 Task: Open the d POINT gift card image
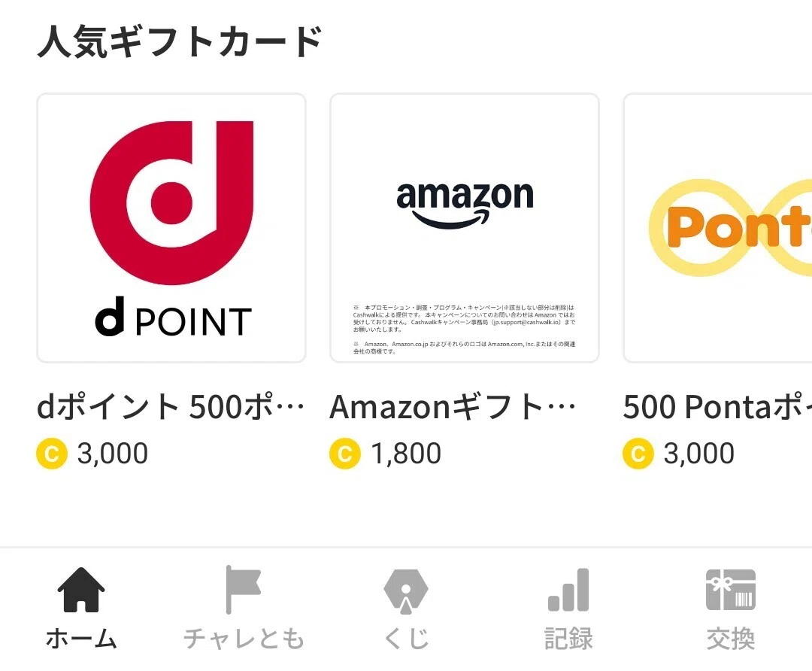pyautogui.click(x=171, y=228)
